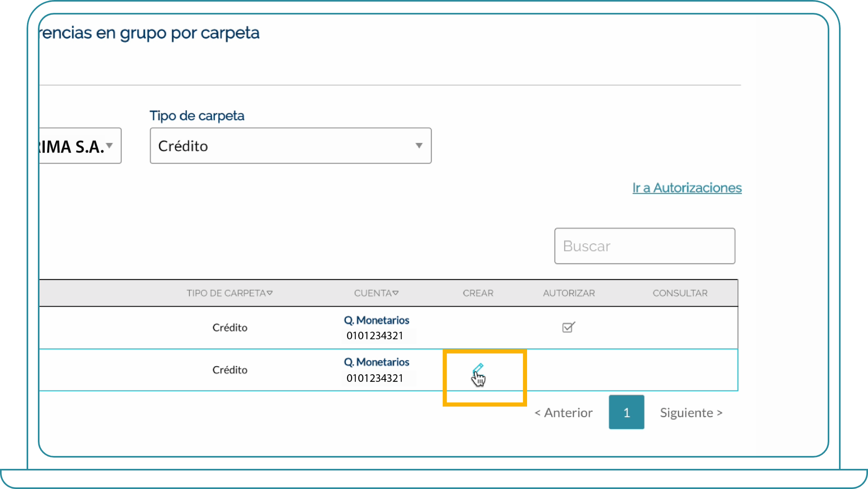
Task: Click account number 0101234321 in second row
Action: [375, 378]
